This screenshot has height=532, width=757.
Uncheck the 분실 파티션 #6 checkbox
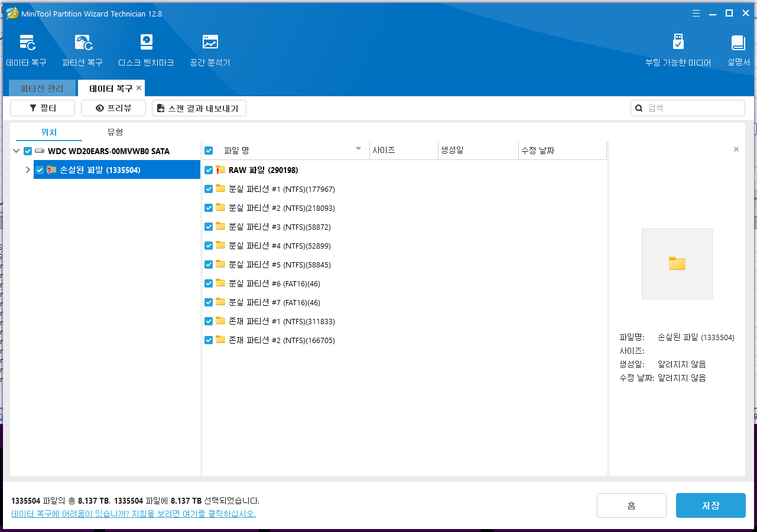(x=209, y=283)
